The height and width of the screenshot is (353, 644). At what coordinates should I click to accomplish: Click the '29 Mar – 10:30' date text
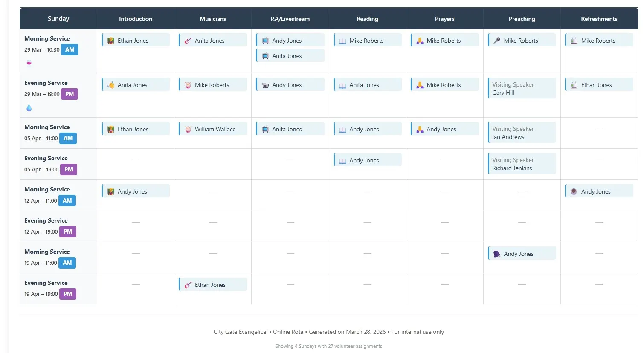point(42,50)
